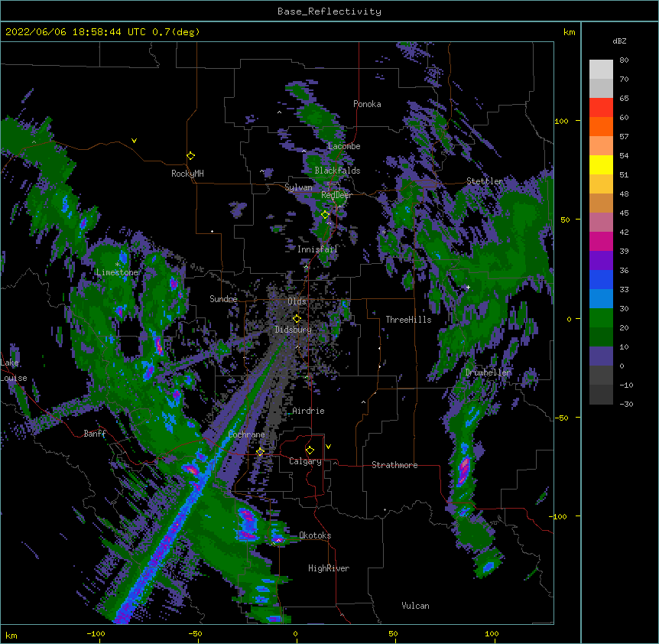The height and width of the screenshot is (644, 659).
Task: Click the yellow diamond marker above RockyMH
Action: (190, 156)
